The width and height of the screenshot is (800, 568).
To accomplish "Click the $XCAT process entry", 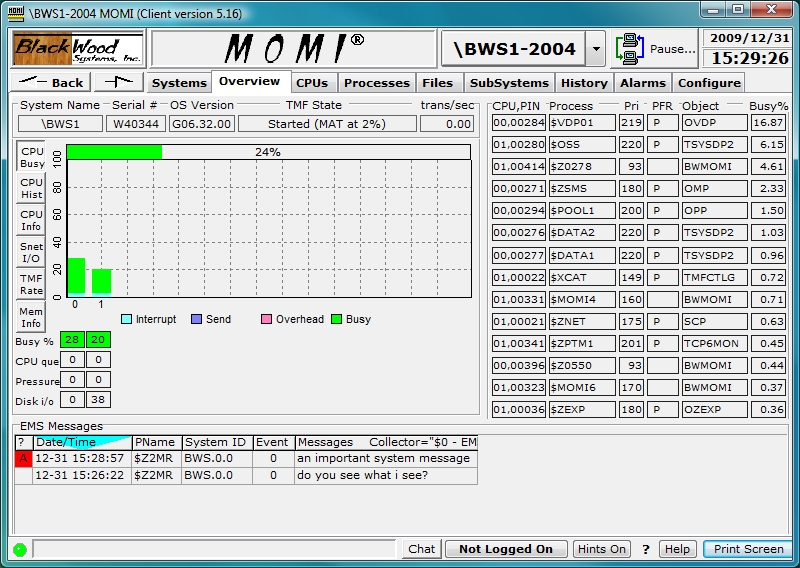I will (x=582, y=277).
